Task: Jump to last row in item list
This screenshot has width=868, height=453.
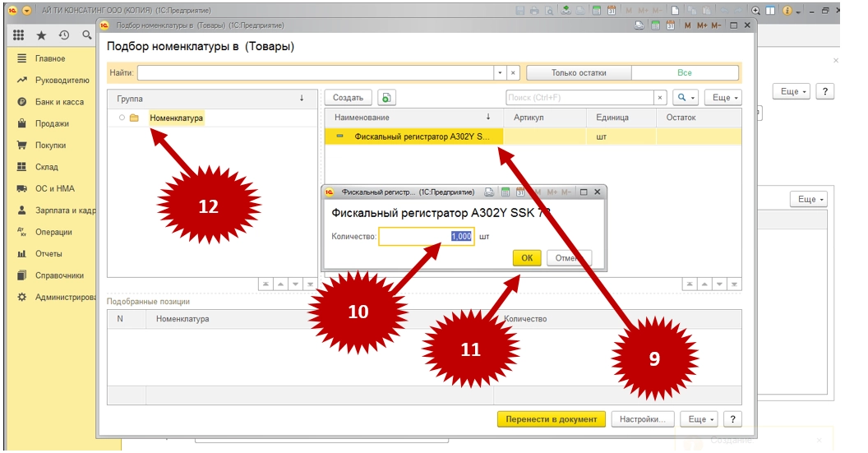Action: tap(734, 284)
